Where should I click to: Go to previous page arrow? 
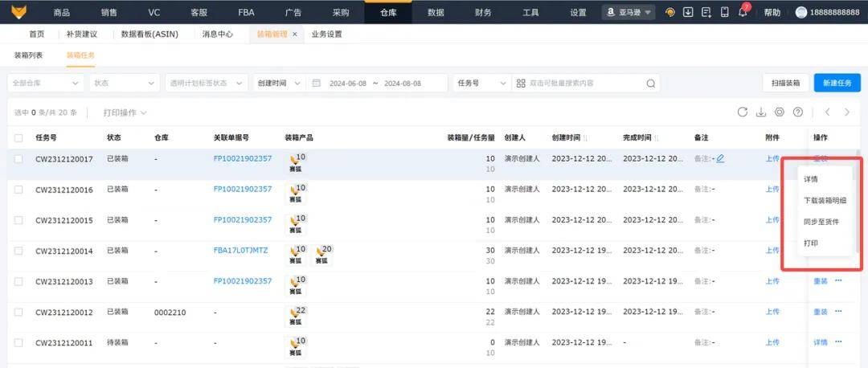(x=828, y=112)
